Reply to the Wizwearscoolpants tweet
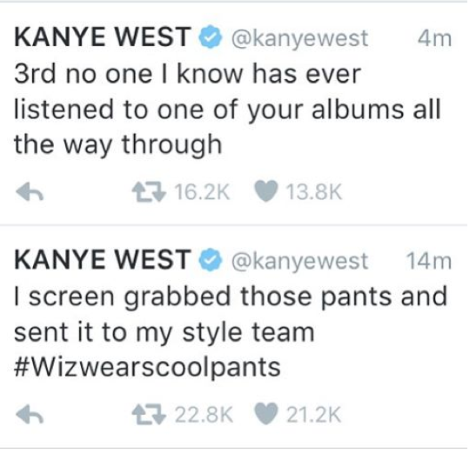 30,414
